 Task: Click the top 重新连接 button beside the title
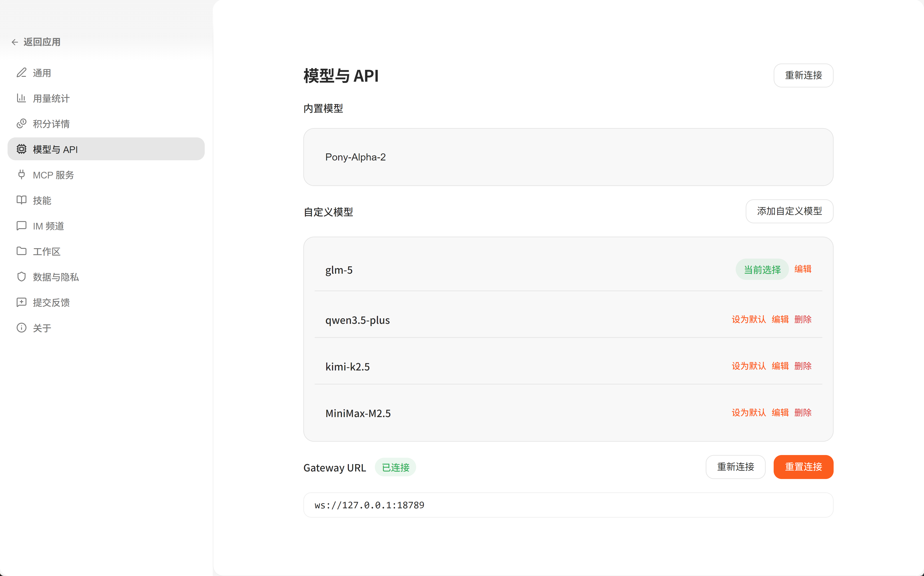point(803,75)
